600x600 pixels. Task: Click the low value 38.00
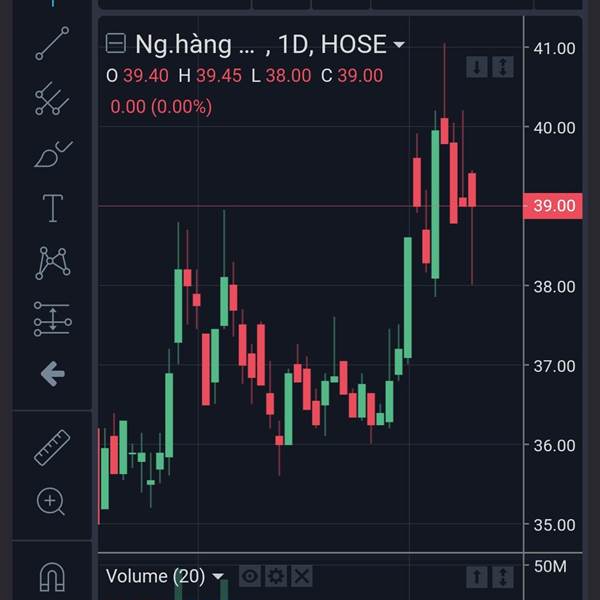[289, 76]
